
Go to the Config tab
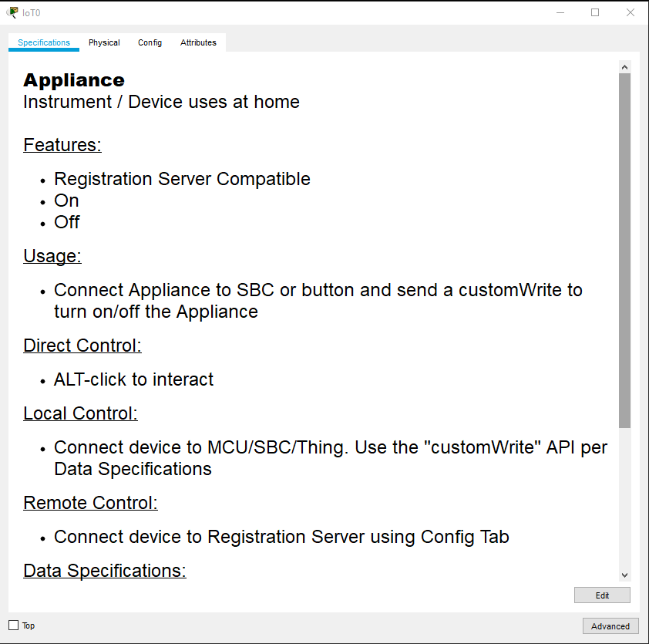point(150,42)
